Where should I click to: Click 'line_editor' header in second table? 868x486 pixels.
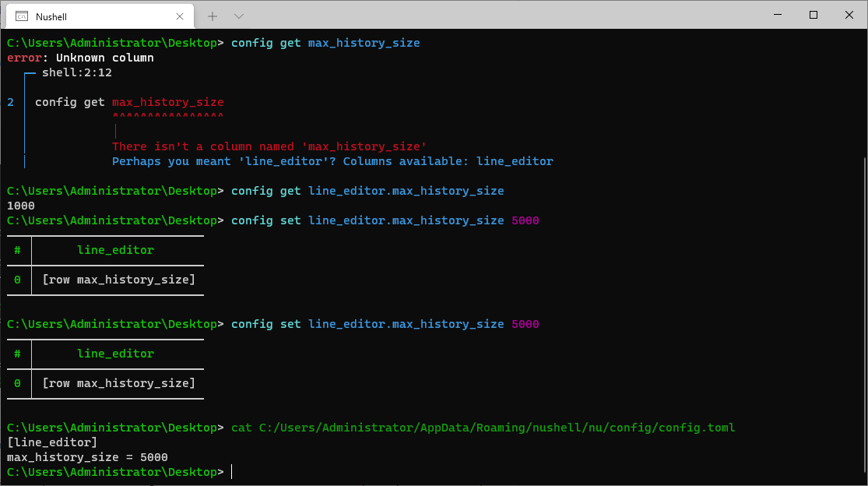pyautogui.click(x=115, y=354)
